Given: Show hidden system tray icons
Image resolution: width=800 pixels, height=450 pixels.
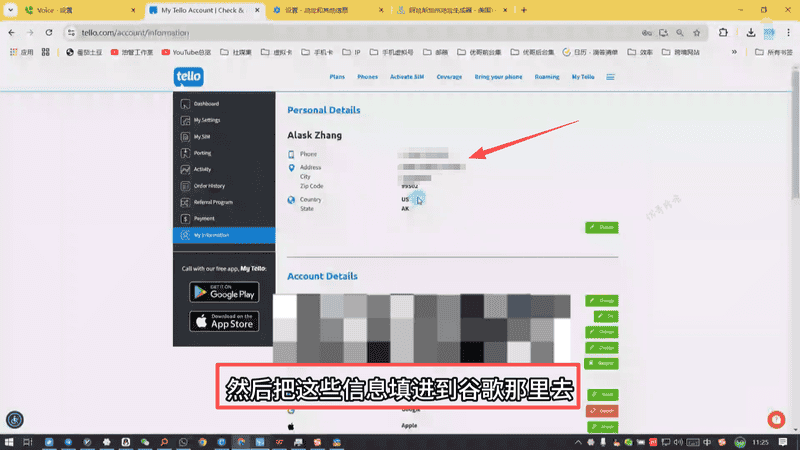Looking at the screenshot, I should pyautogui.click(x=578, y=442).
